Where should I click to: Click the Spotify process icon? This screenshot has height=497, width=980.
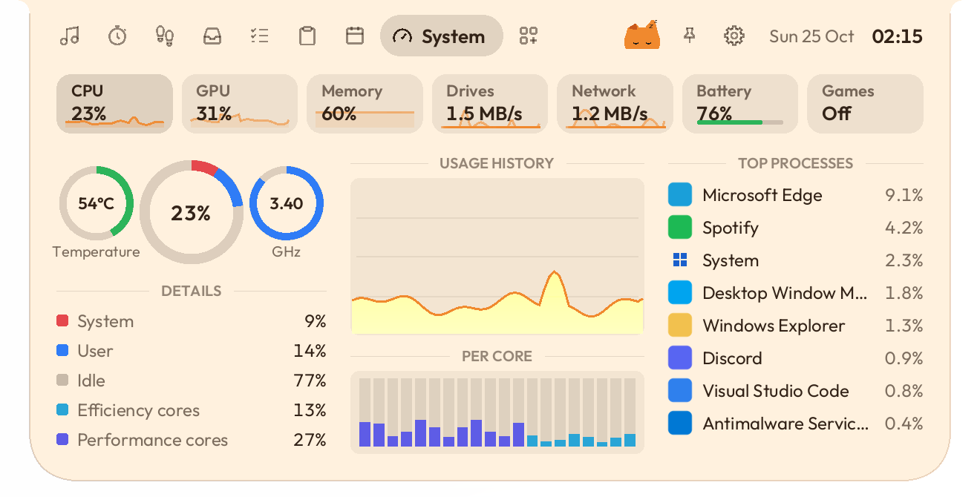[x=680, y=228]
